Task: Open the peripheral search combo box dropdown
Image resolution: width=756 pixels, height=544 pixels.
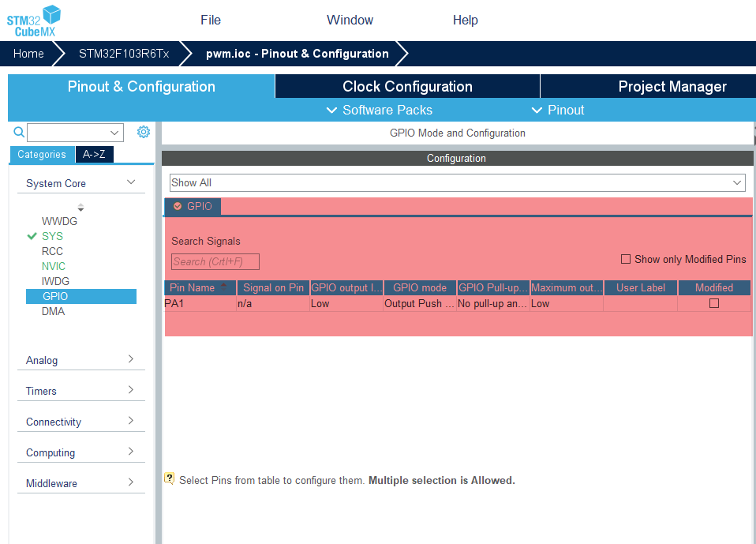Action: pos(114,133)
